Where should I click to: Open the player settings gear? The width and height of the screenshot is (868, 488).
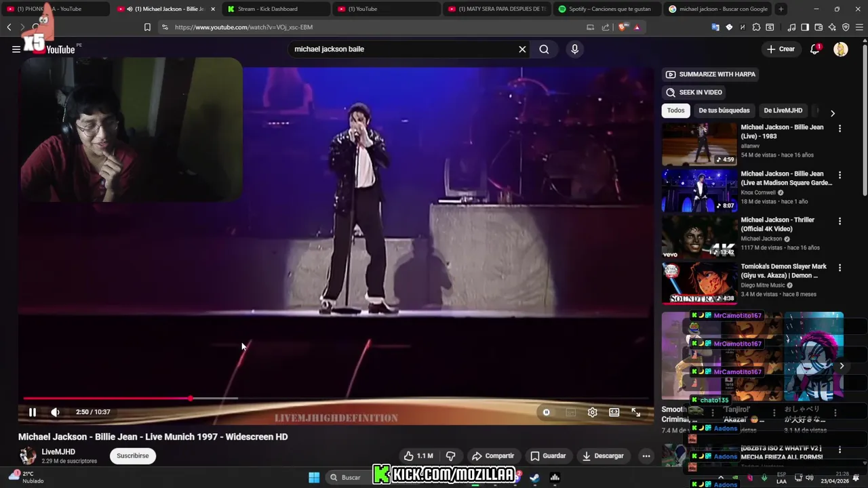click(592, 412)
